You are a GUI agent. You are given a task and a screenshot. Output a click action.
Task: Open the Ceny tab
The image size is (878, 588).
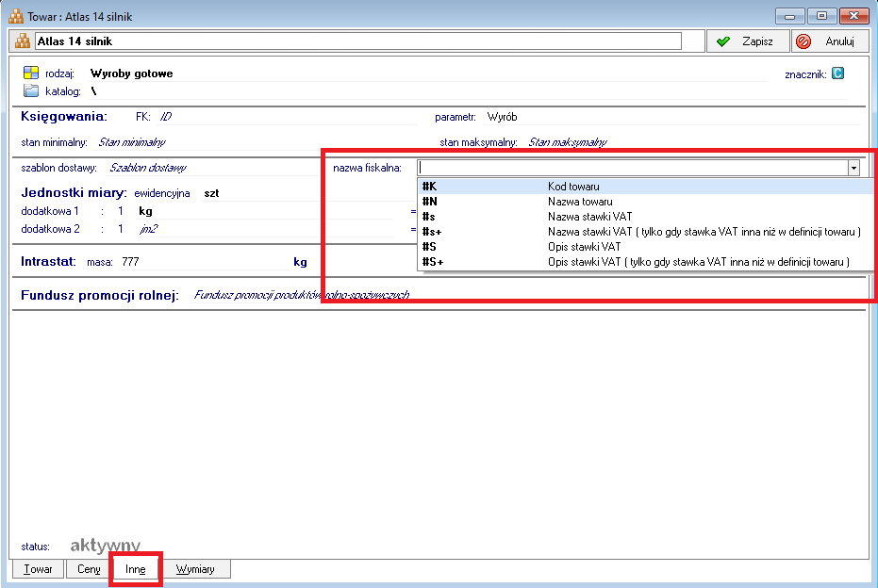[x=89, y=569]
